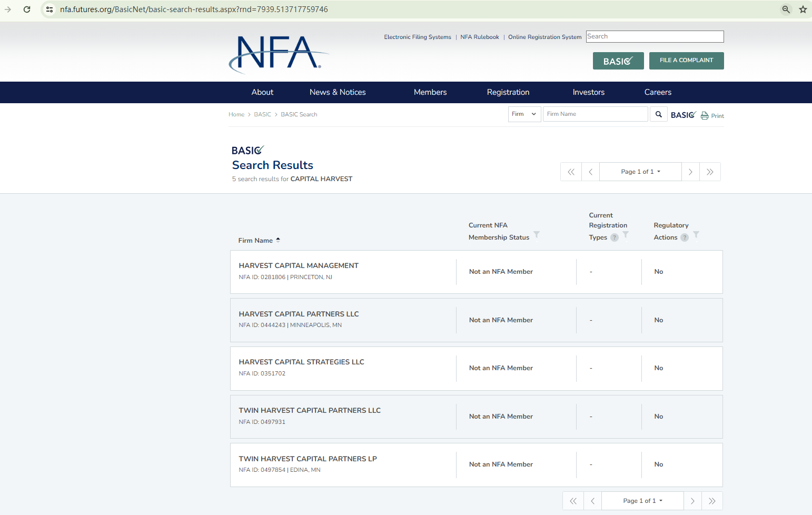Open the News & Notices menu

(x=338, y=92)
